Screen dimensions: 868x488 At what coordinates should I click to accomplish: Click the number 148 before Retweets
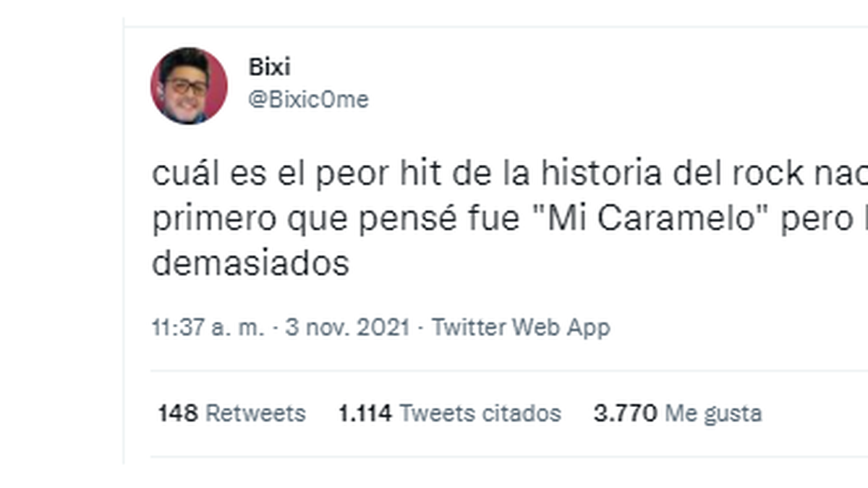tap(178, 414)
